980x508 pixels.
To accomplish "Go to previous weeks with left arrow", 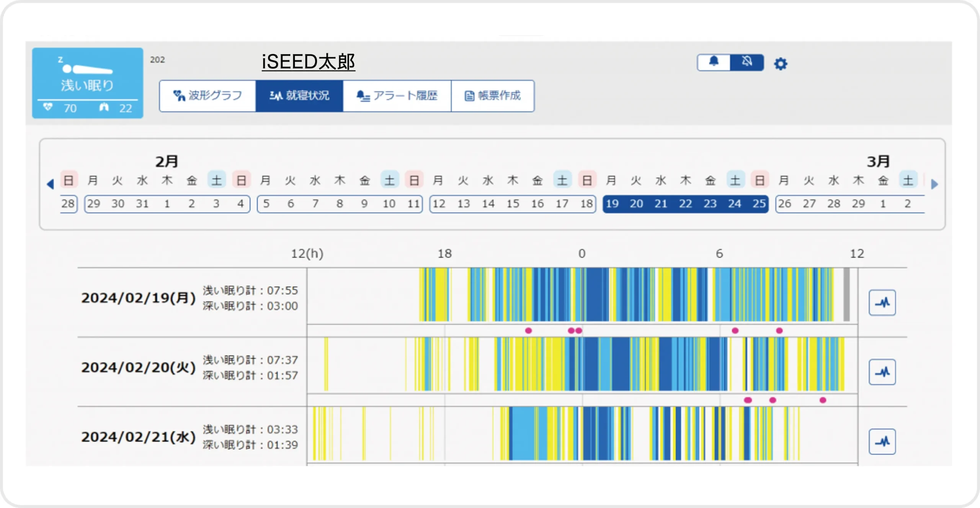I will coord(50,184).
